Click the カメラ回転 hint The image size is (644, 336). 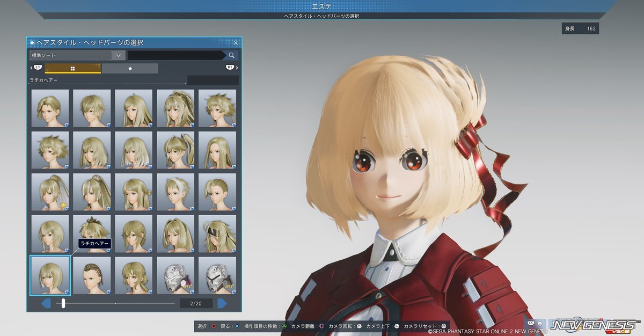pyautogui.click(x=345, y=326)
